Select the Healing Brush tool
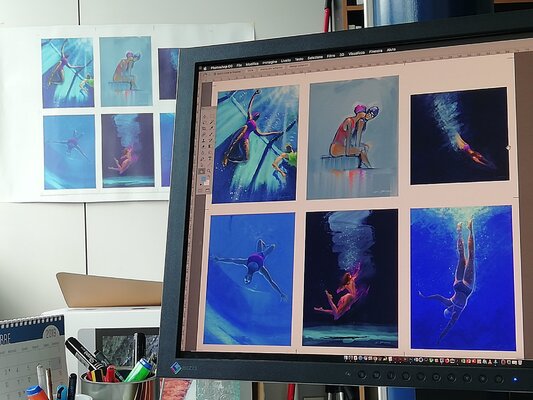The height and width of the screenshot is (400, 533). 203,134
